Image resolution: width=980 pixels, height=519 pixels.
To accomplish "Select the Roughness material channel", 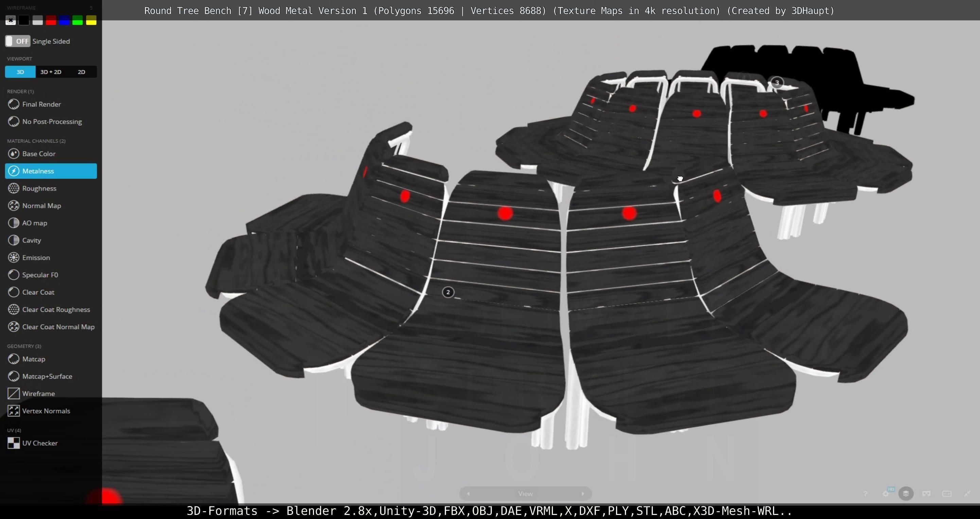I will tap(39, 188).
